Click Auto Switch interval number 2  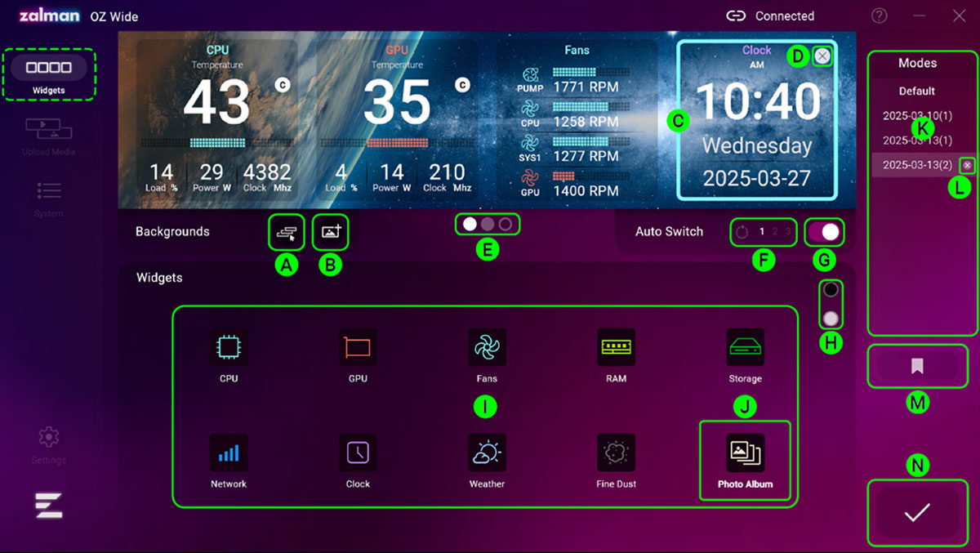(775, 232)
